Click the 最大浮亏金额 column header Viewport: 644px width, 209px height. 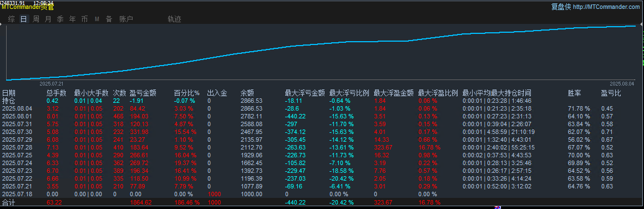tap(305, 93)
